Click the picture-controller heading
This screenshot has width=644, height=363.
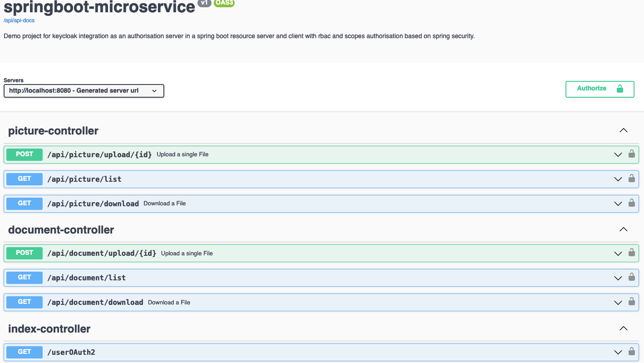(54, 131)
